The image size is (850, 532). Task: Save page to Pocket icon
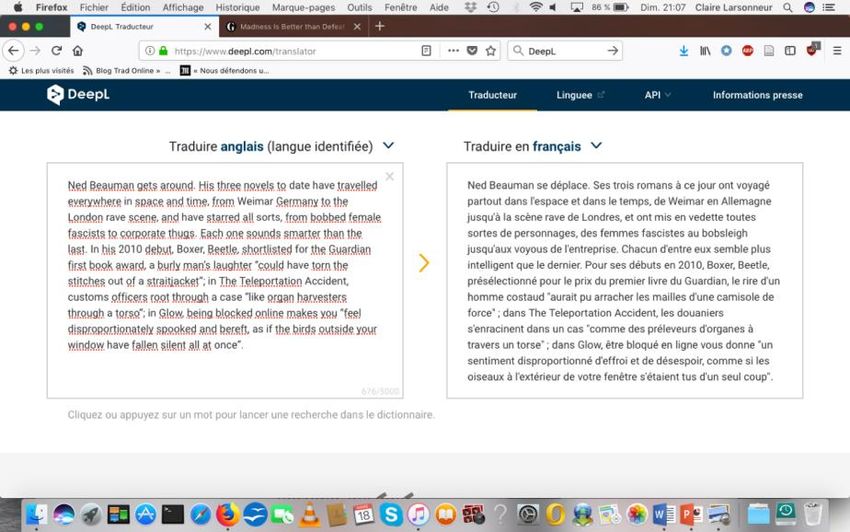(472, 51)
